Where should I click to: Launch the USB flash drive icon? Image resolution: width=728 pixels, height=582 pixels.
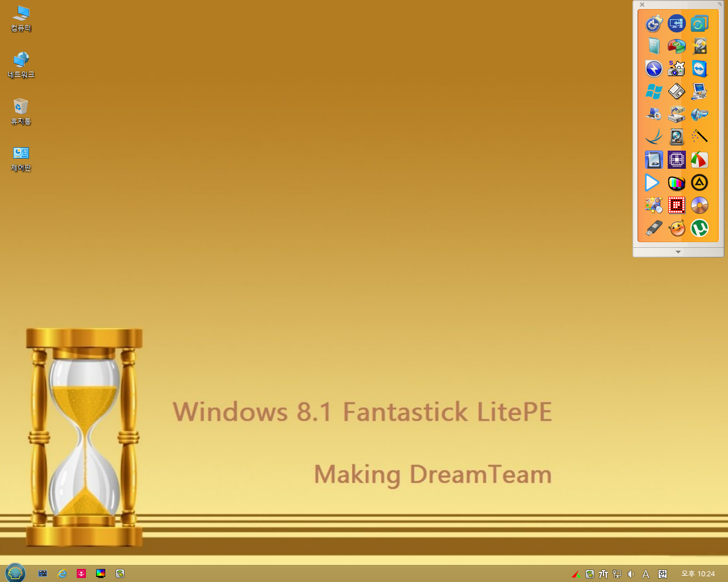(653, 228)
